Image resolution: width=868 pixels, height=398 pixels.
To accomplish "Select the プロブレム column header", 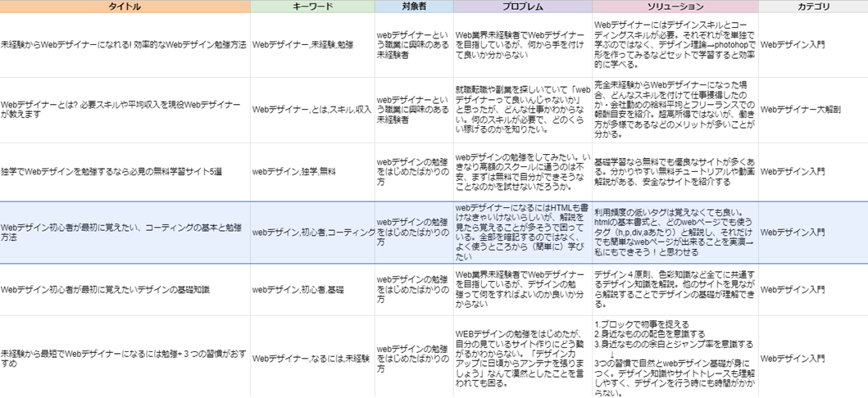I will [523, 7].
